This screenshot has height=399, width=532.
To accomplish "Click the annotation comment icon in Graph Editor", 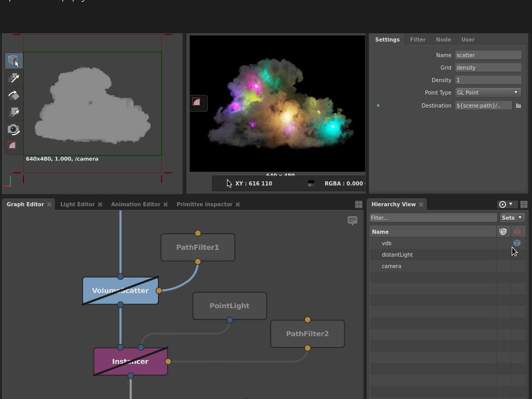I will (353, 220).
